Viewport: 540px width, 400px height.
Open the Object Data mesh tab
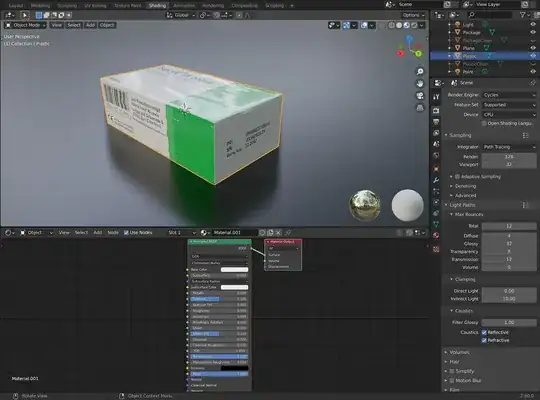[x=436, y=224]
